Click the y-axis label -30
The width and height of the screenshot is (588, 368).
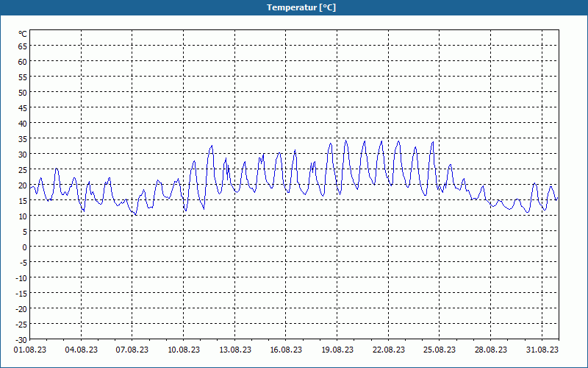pyautogui.click(x=21, y=340)
